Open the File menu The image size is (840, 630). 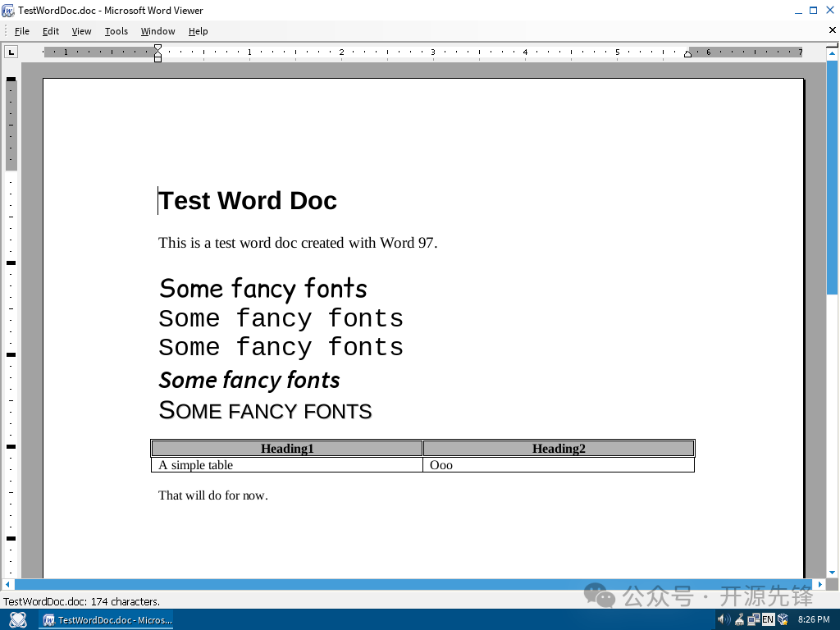click(x=22, y=31)
